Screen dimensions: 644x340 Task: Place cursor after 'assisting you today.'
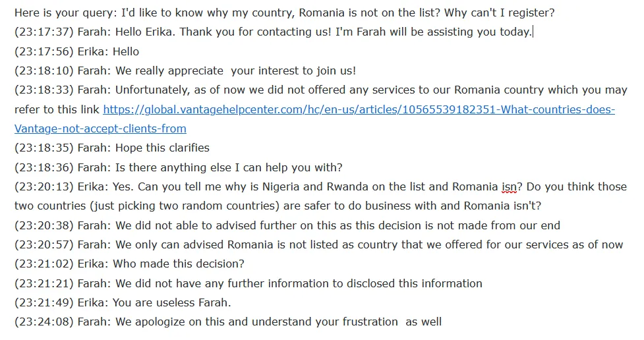tap(533, 32)
